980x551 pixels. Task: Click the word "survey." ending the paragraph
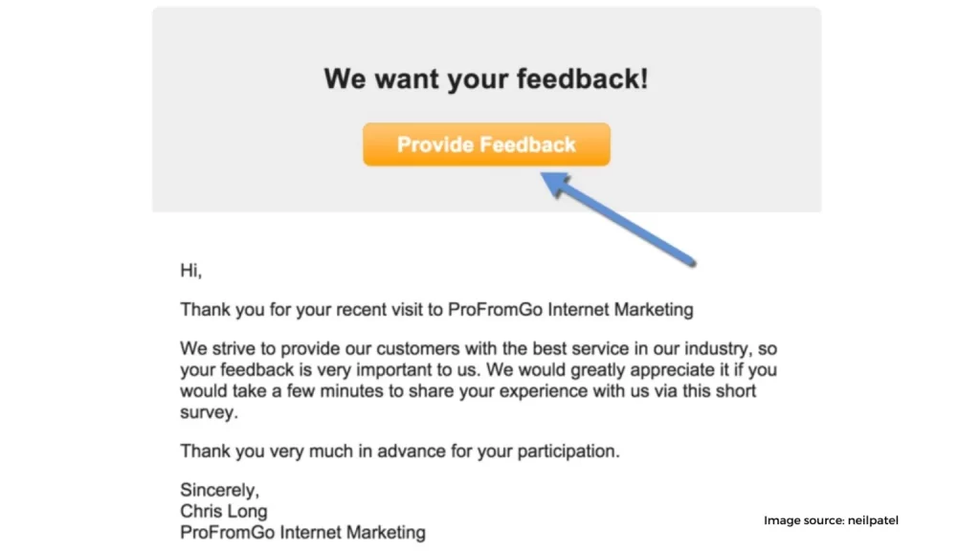pyautogui.click(x=208, y=414)
